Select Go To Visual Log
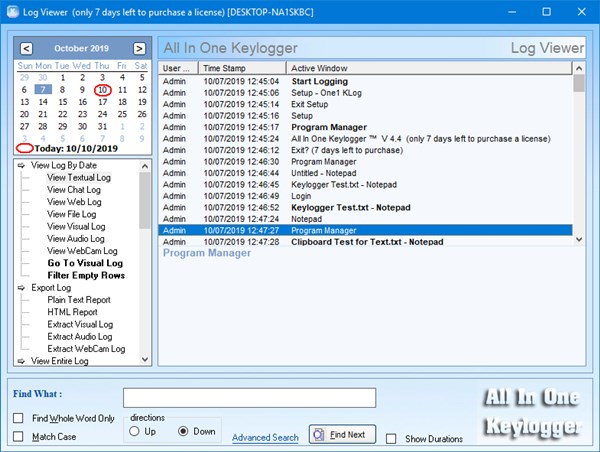This screenshot has height=452, width=600. (85, 263)
